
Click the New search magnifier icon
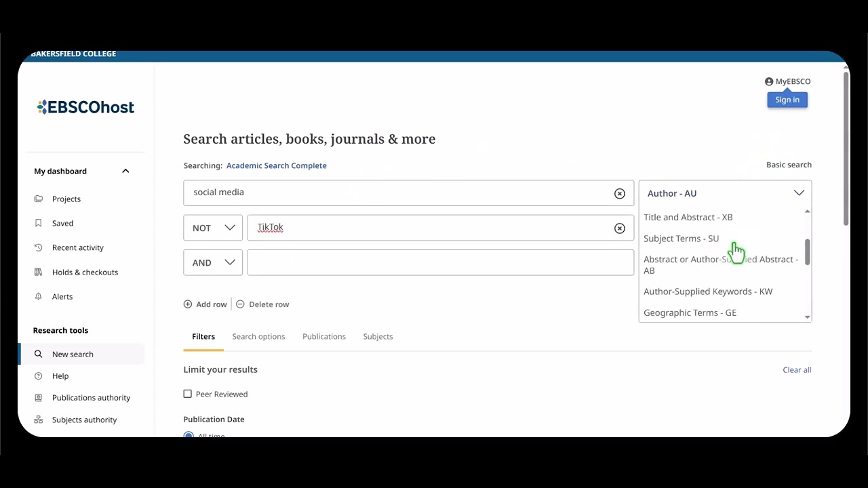[x=39, y=354]
